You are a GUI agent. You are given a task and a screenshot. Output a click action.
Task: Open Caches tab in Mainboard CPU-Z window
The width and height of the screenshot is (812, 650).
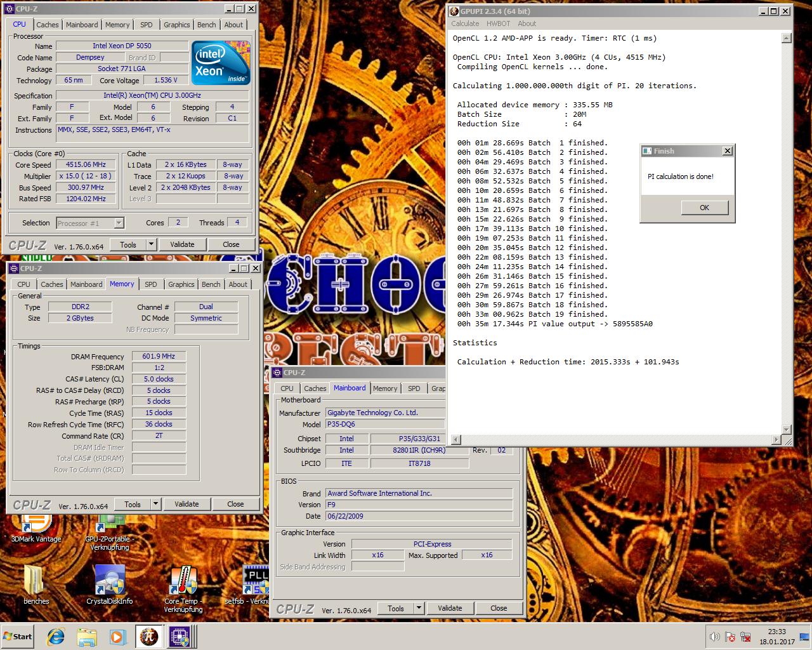click(x=315, y=388)
